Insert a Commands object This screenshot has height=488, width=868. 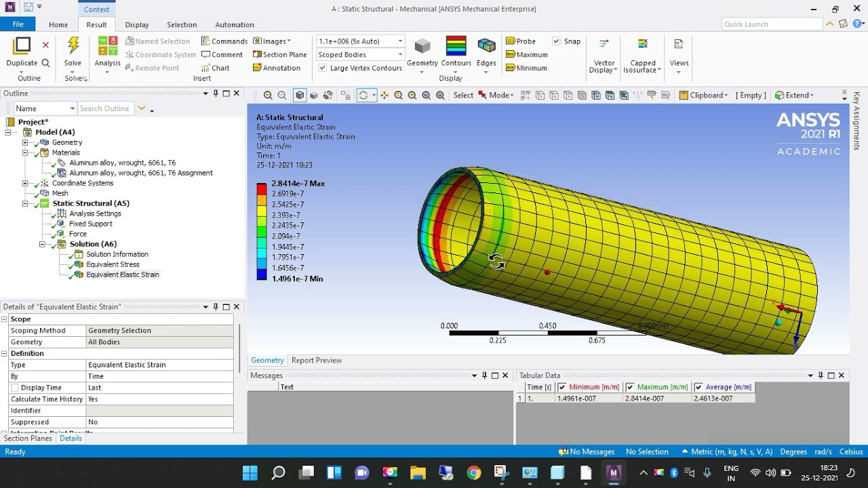[224, 41]
